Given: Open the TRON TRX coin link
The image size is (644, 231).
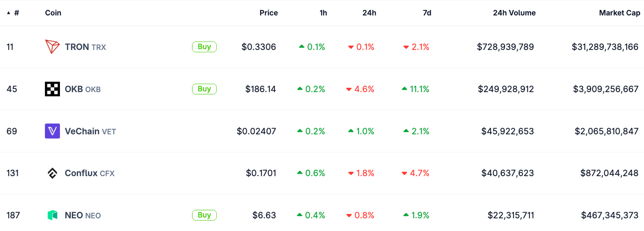Looking at the screenshot, I should coord(85,47).
